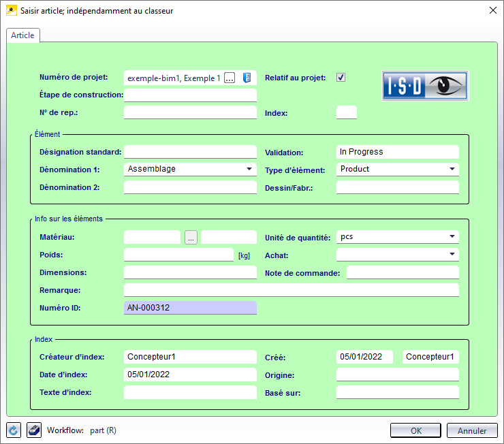Click the Annuler button
This screenshot has width=504, height=444.
pyautogui.click(x=472, y=430)
